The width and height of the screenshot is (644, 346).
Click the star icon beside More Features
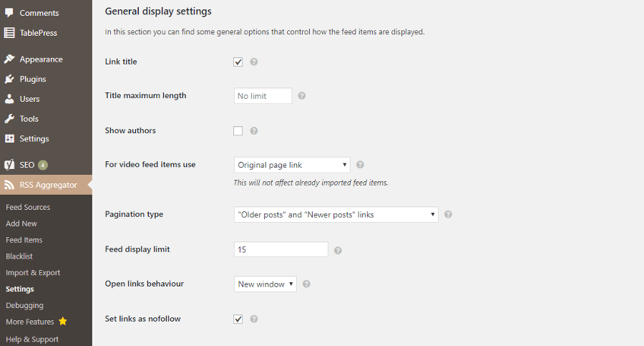pos(63,322)
